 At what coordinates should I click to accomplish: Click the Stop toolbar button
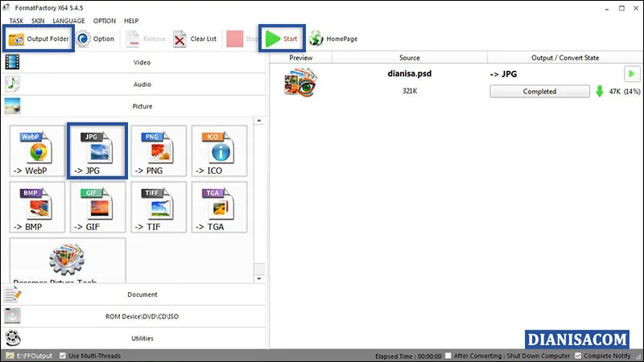[242, 39]
